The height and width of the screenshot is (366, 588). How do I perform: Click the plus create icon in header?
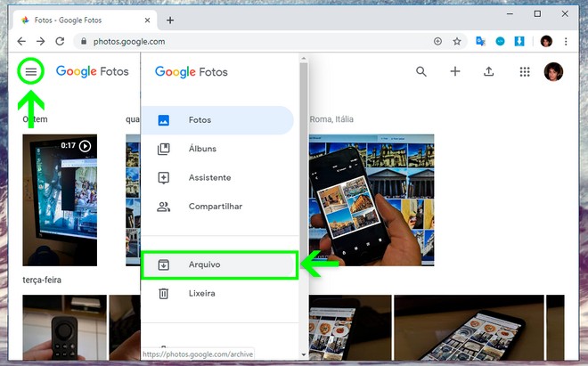(x=455, y=71)
